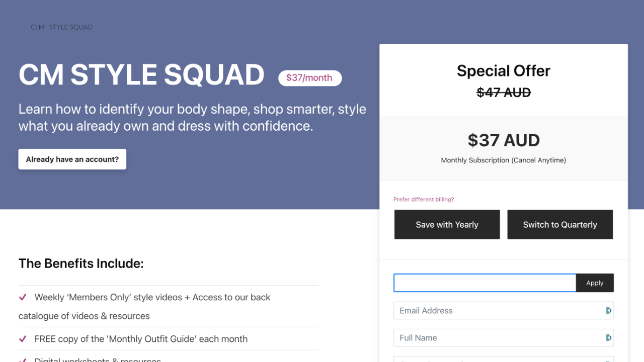The width and height of the screenshot is (644, 362).
Task: Hit the Apply coupon button
Action: [595, 283]
